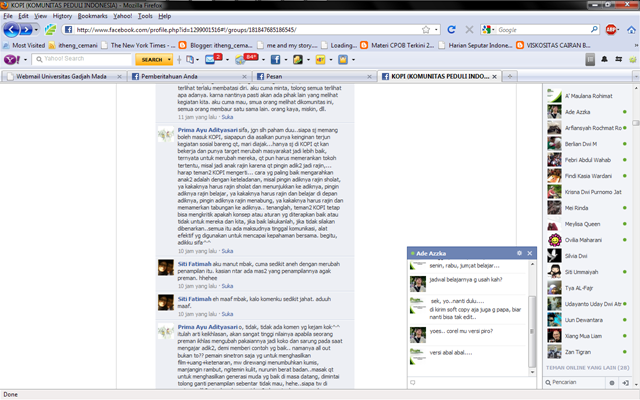Click the green leaf icon beside the address bar

pos(51,29)
